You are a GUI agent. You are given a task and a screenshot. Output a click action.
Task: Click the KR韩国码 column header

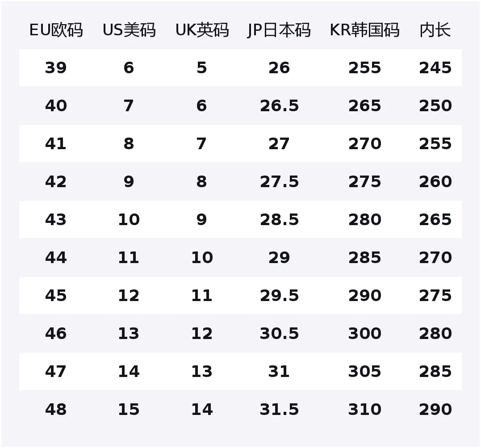click(365, 30)
